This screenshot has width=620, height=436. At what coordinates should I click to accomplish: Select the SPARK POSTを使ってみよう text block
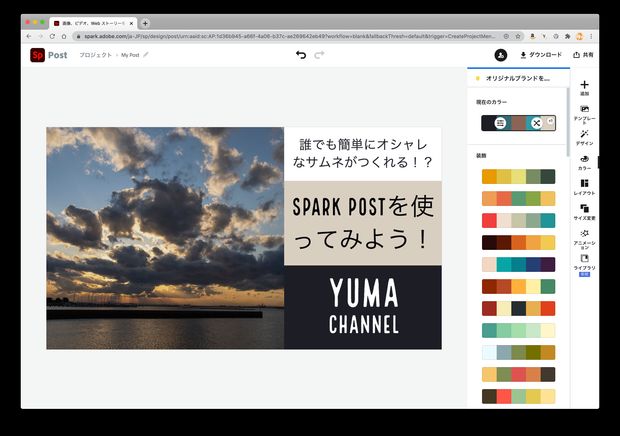tap(363, 223)
